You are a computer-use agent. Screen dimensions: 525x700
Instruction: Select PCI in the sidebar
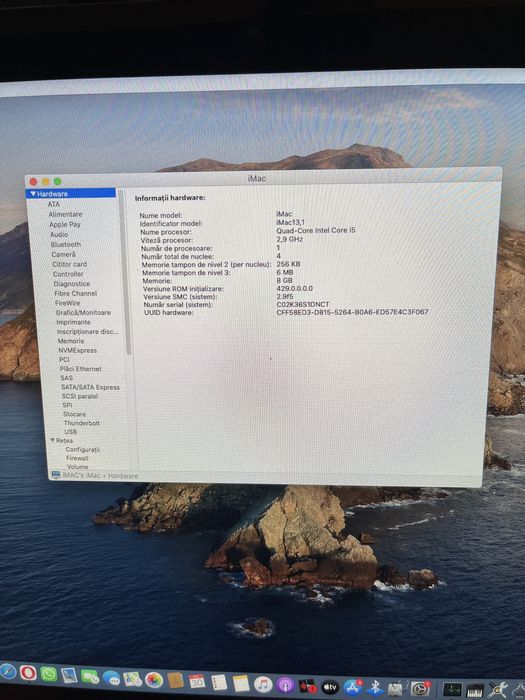point(64,359)
